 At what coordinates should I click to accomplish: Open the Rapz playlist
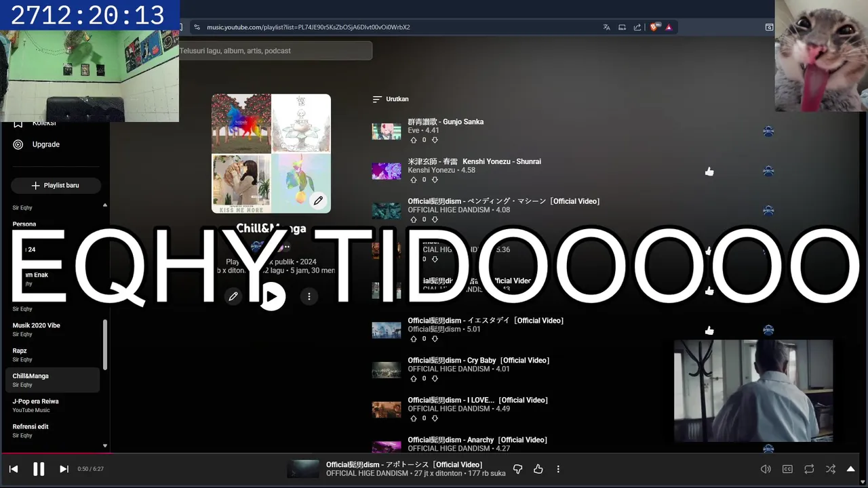(x=54, y=354)
